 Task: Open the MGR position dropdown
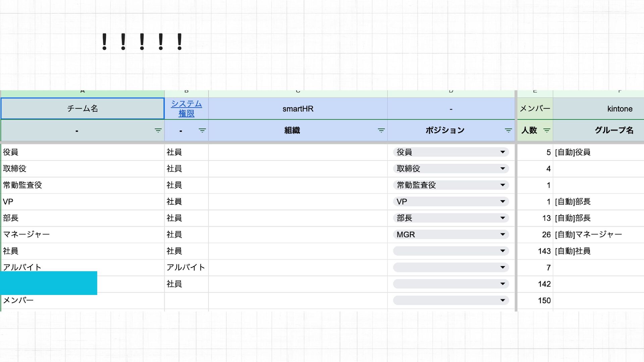coord(502,234)
